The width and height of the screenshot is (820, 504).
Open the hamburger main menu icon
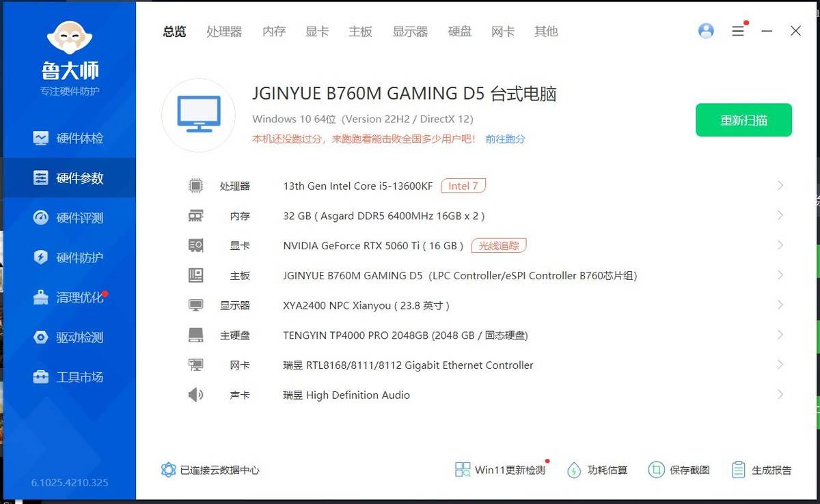coord(738,31)
